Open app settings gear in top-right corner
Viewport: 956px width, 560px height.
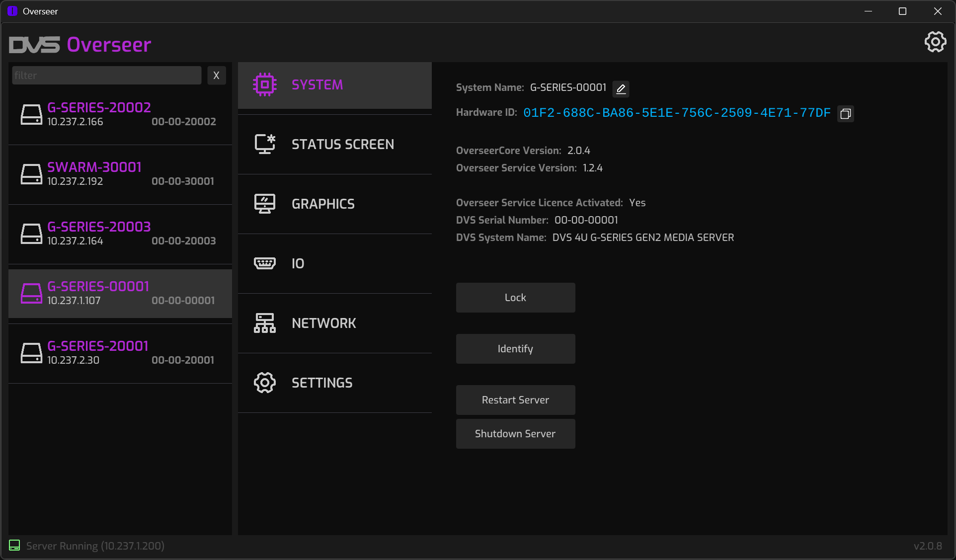coord(935,42)
